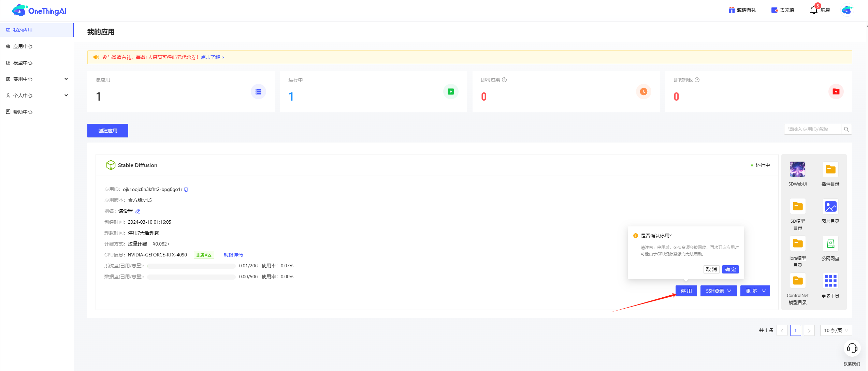Viewport: 868px width, 371px height.
Task: Open the 图片目录 picture icon
Action: (x=830, y=207)
